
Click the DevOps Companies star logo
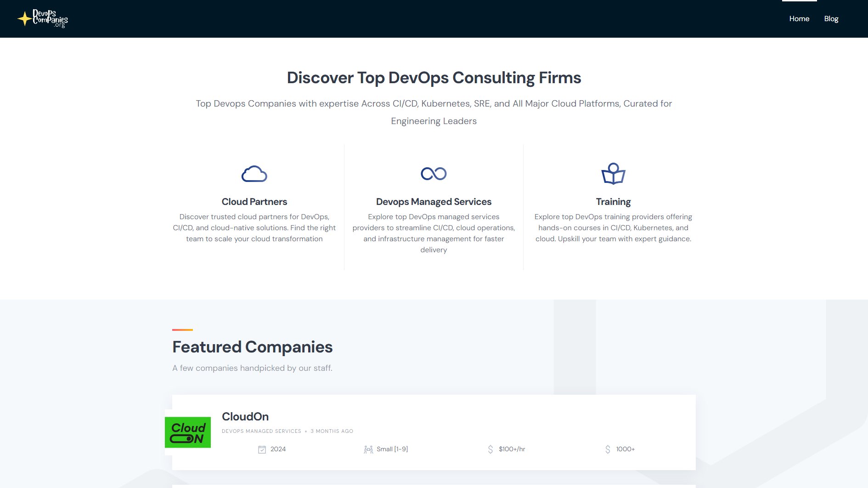click(x=43, y=19)
